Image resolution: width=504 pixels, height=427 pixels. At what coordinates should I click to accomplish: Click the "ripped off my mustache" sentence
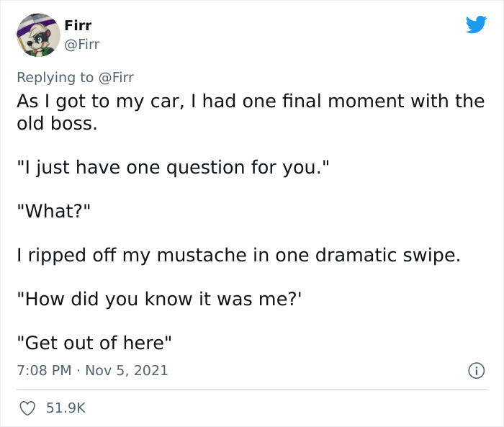click(x=239, y=256)
